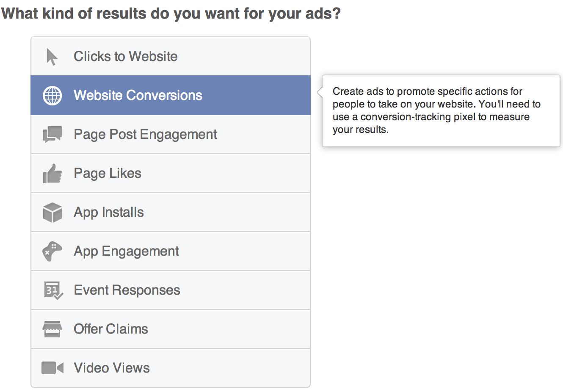Select the thumbs-up icon beside Page Likes
This screenshot has width=563, height=392.
(x=52, y=173)
